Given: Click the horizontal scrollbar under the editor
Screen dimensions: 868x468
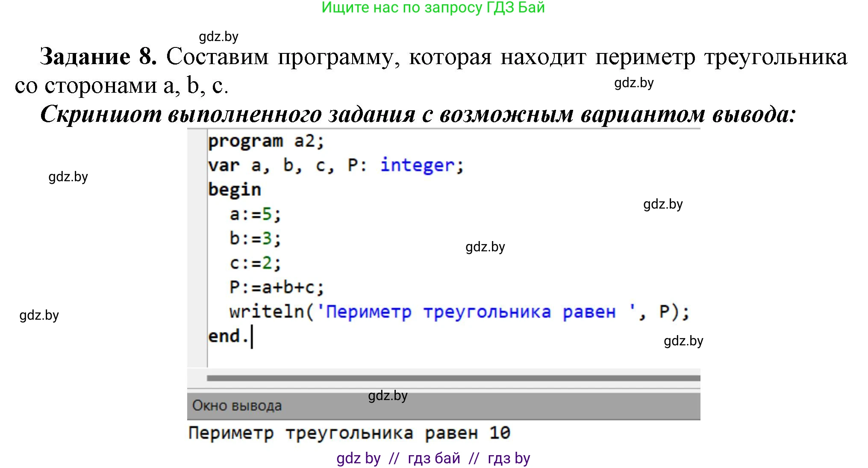Looking at the screenshot, I should pos(453,378).
